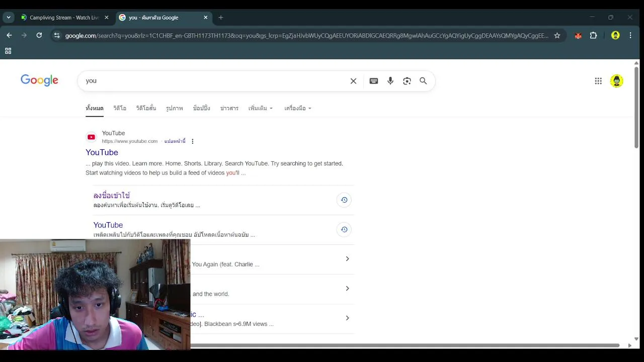Click the webcam overlay video

pyautogui.click(x=95, y=295)
